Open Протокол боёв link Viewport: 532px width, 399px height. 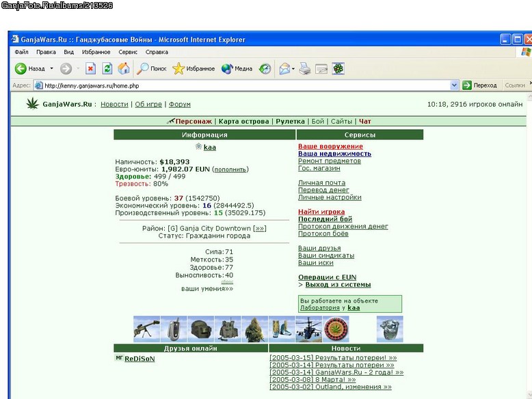coord(323,234)
